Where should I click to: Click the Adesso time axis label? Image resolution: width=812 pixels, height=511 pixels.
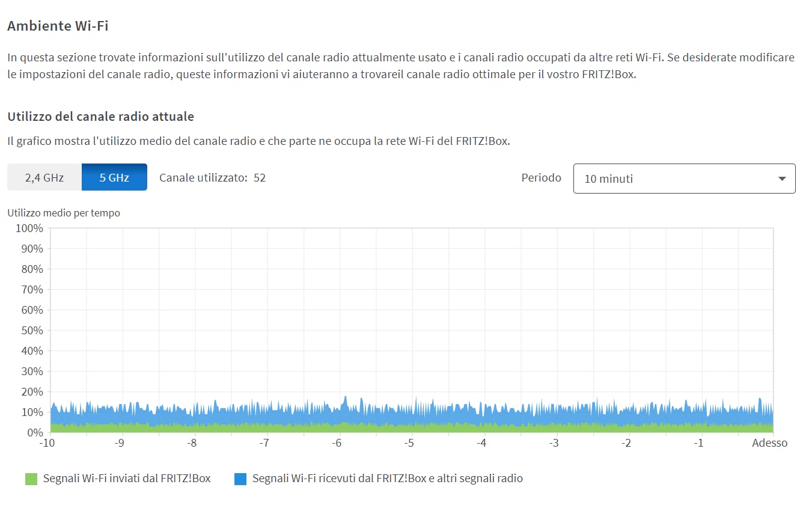[769, 443]
